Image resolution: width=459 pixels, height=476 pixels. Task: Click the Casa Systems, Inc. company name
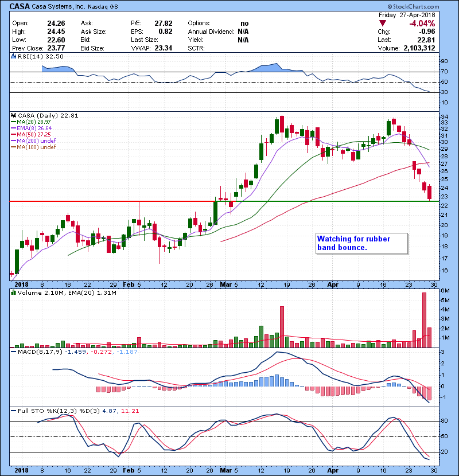pyautogui.click(x=59, y=7)
